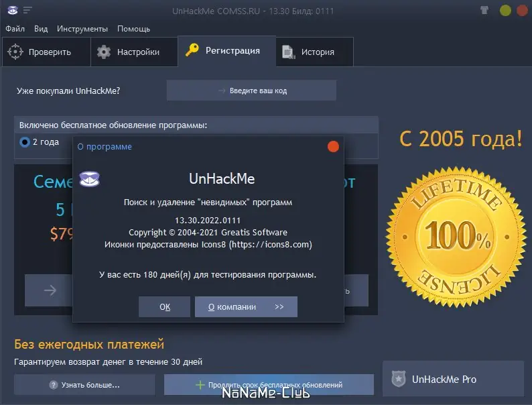This screenshot has width=532, height=405.
Task: Click the UnHackMe logo icon in title bar
Action: [13, 10]
